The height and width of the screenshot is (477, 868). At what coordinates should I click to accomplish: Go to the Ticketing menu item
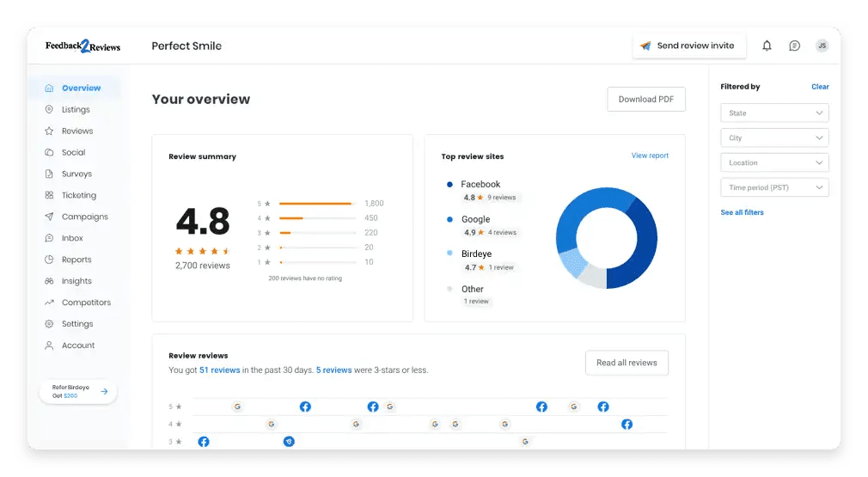click(x=78, y=196)
